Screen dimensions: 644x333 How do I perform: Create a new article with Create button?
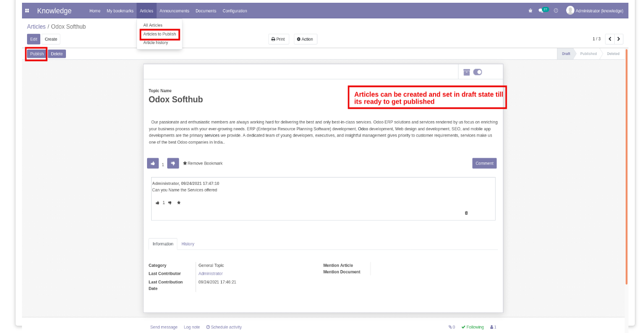pos(51,39)
